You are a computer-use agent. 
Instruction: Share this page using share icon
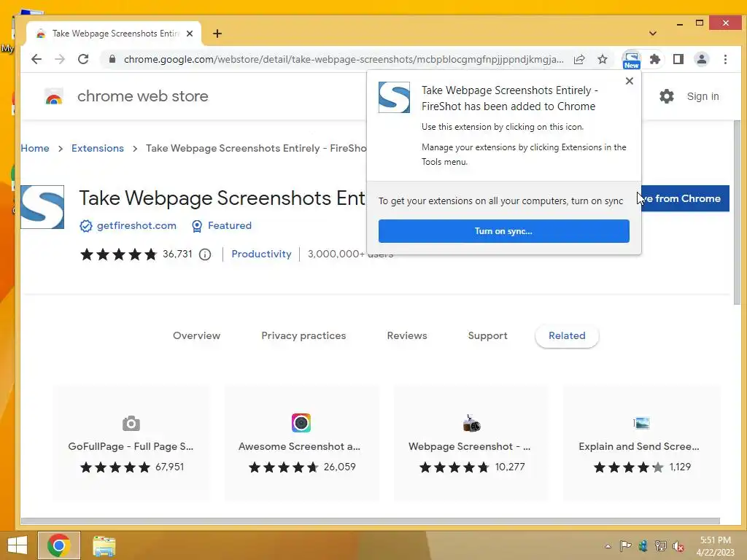coord(579,59)
